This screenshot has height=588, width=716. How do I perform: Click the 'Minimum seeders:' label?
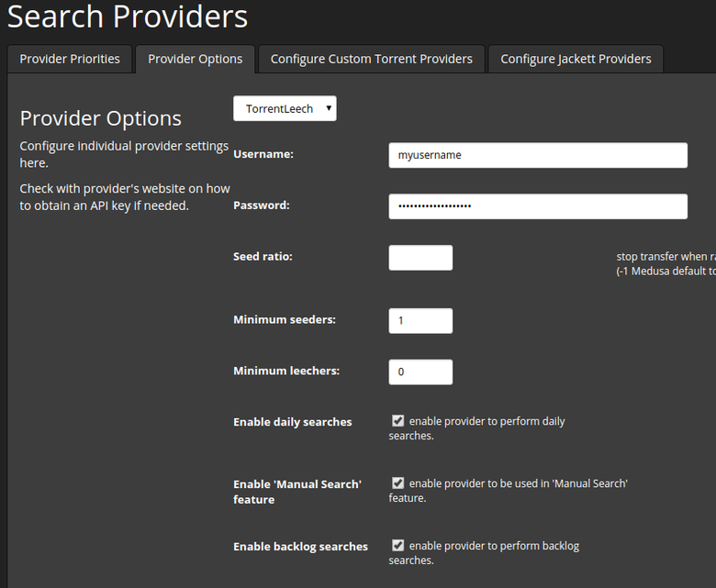[285, 319]
